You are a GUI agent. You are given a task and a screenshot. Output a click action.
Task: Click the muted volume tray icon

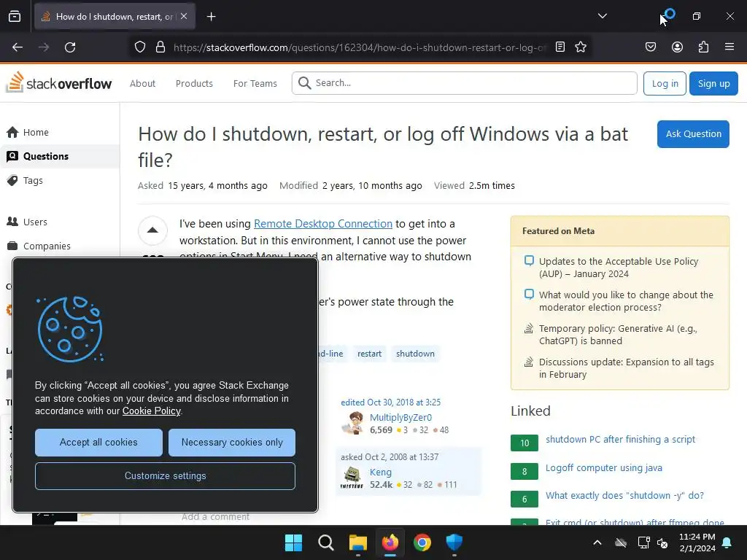tap(662, 542)
